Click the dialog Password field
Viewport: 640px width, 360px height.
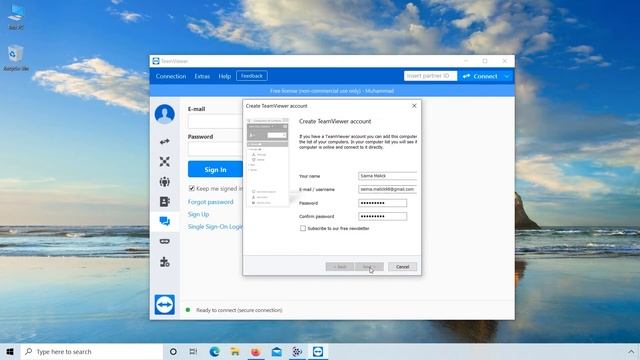[382, 203]
